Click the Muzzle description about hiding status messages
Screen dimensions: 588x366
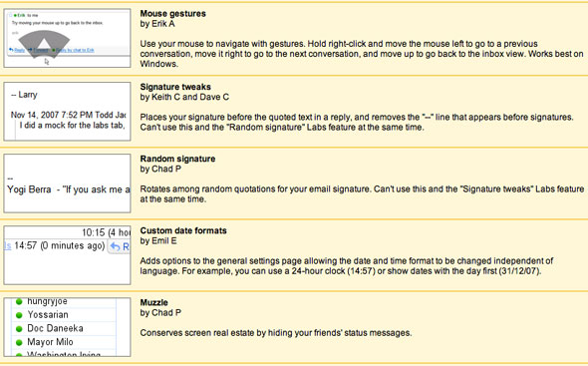276,333
